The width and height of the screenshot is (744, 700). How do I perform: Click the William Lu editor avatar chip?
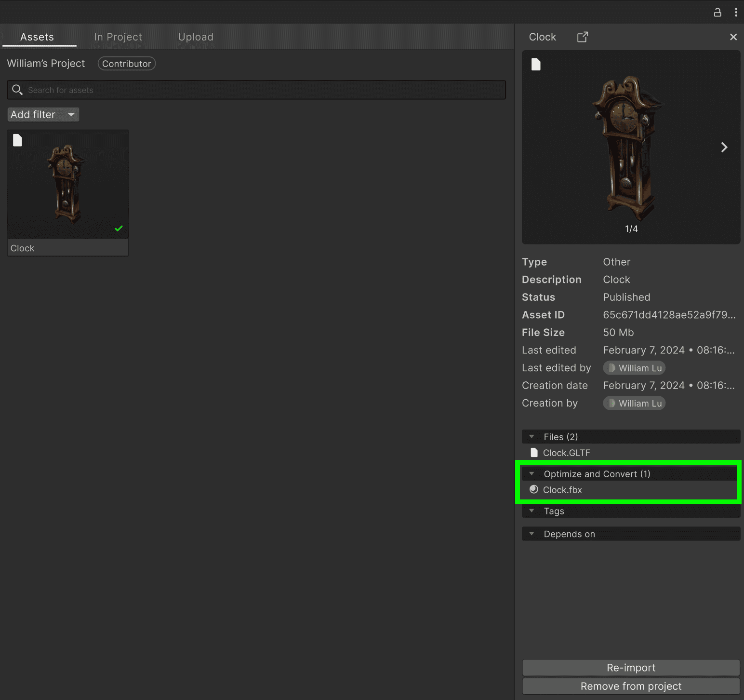coord(634,368)
